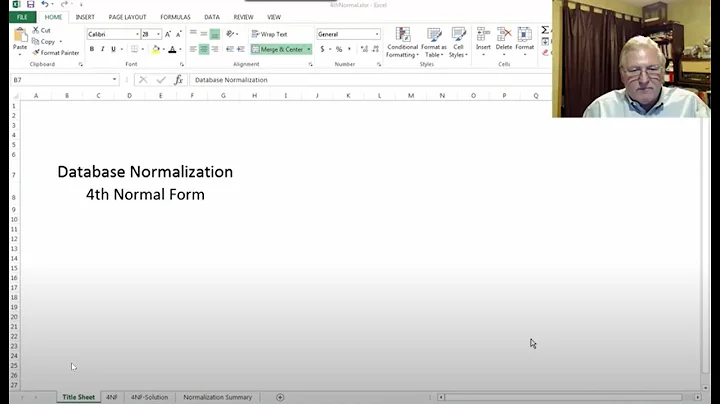Open Normalization Summary sheet tab
The image size is (720, 404).
pos(218,397)
